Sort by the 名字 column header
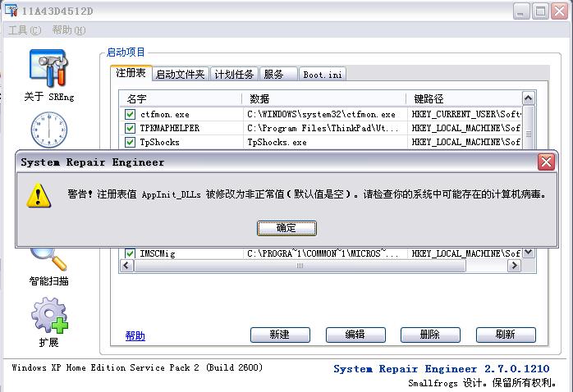This screenshot has width=573, height=392. (181, 98)
